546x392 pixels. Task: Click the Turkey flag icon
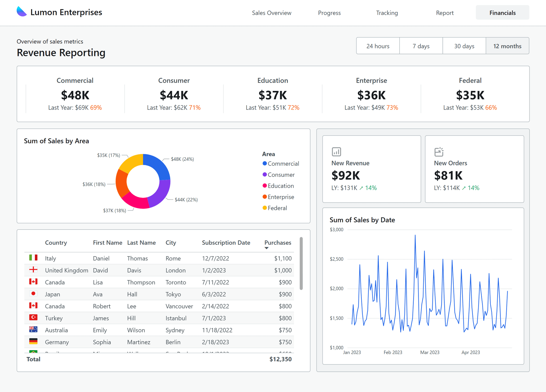[x=33, y=318]
